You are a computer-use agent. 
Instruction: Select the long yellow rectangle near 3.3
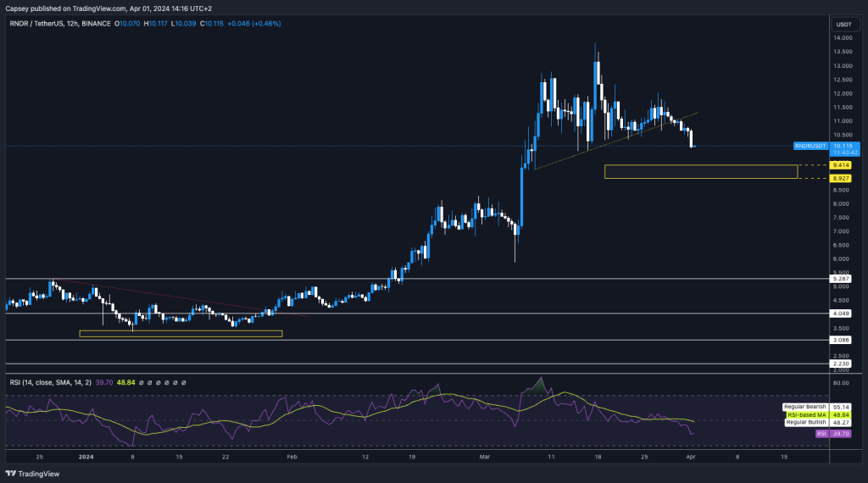coord(180,334)
